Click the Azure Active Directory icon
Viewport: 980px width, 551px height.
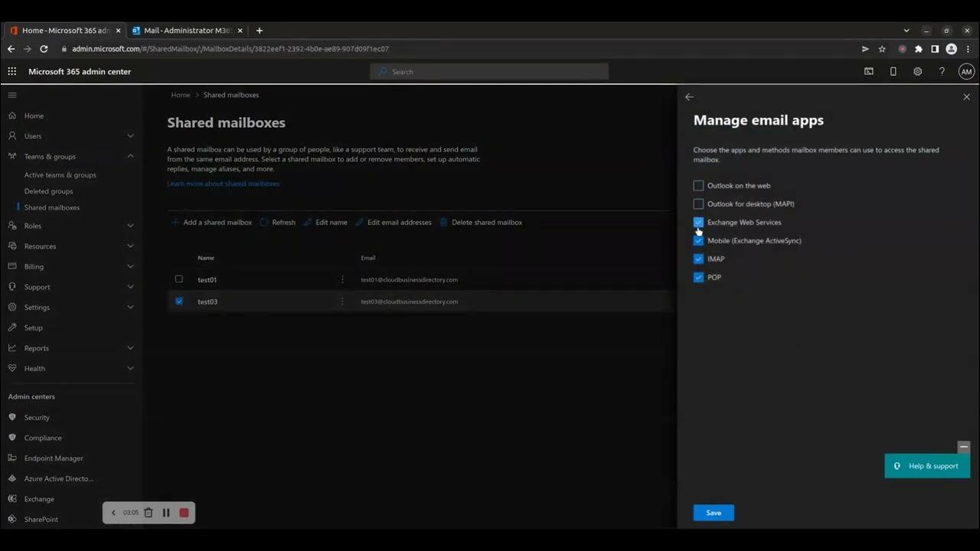(x=12, y=478)
